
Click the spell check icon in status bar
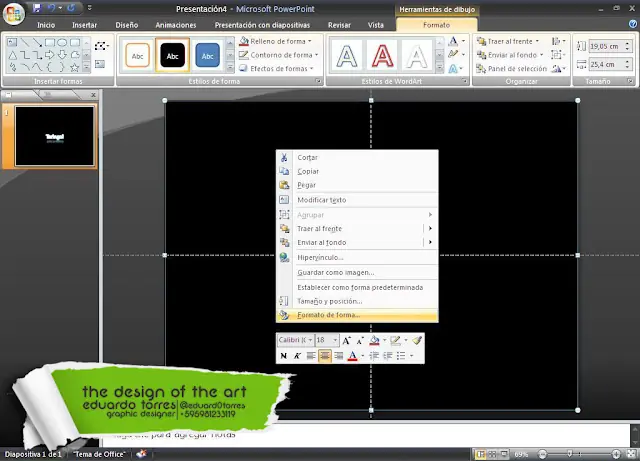tap(141, 454)
